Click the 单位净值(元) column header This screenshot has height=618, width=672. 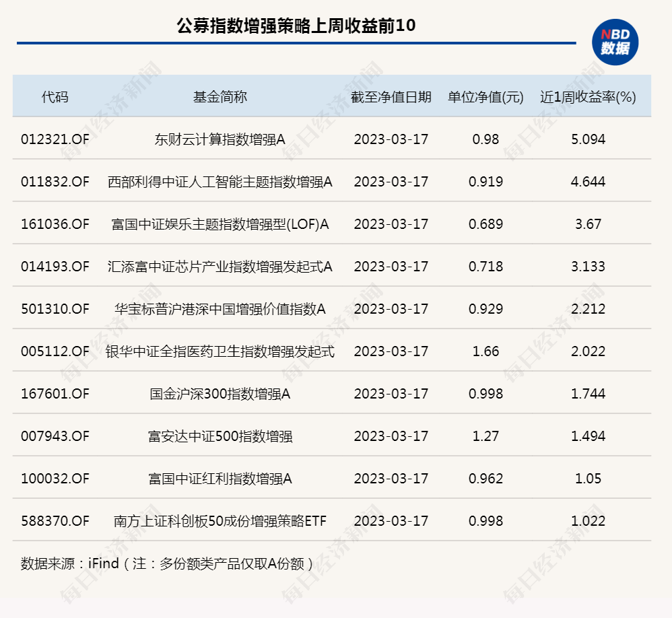pyautogui.click(x=483, y=95)
